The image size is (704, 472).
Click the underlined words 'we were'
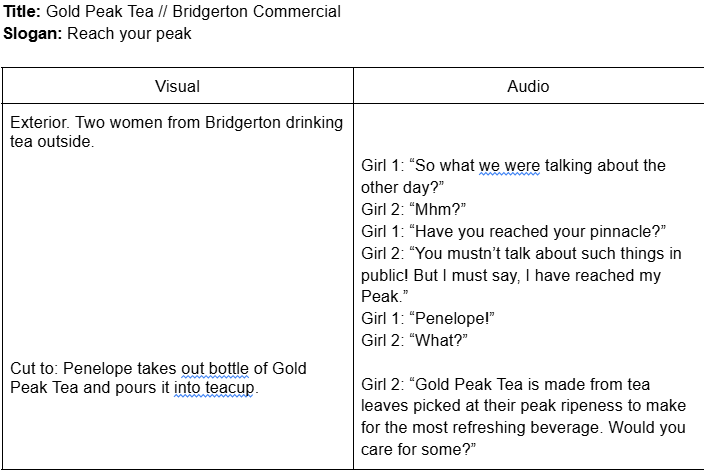pyautogui.click(x=510, y=166)
